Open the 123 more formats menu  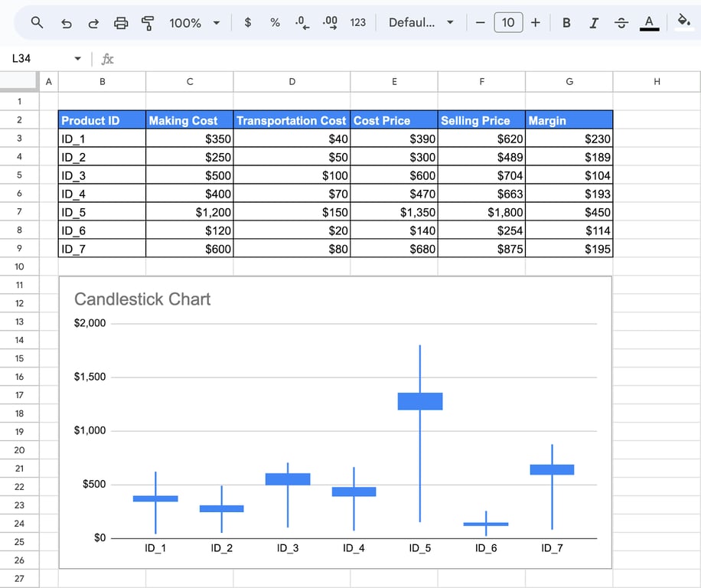(357, 22)
